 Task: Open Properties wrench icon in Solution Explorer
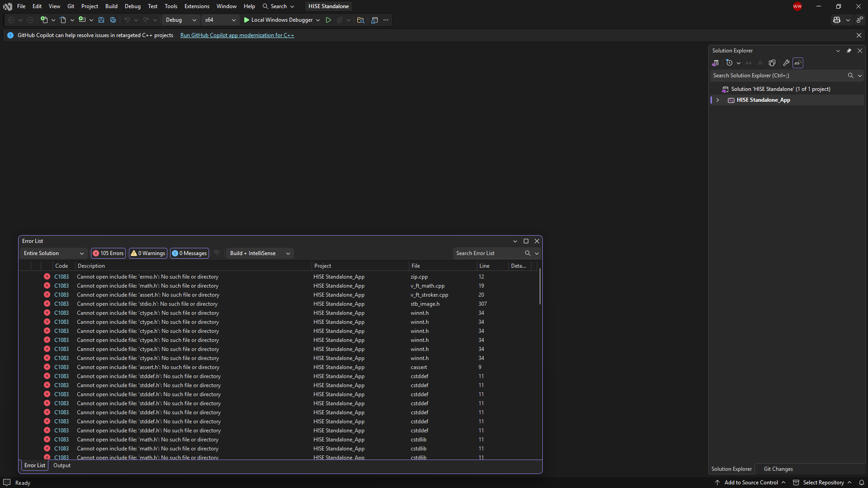pos(786,63)
